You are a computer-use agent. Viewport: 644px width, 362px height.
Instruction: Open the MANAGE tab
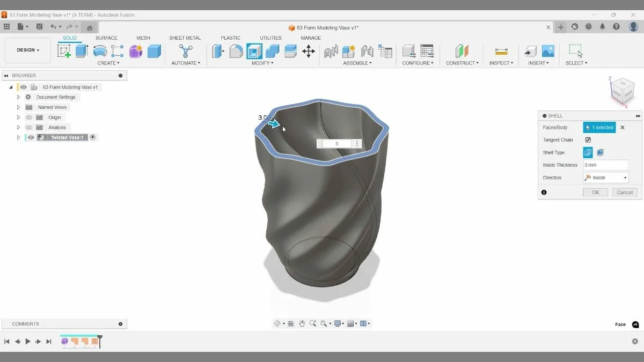click(x=310, y=38)
